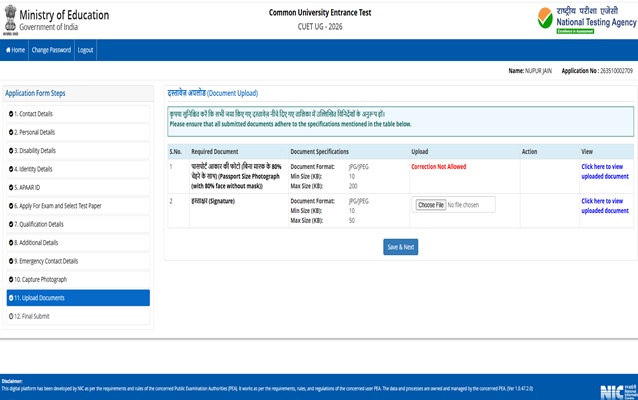Open step 4. Identity Details

[78, 169]
